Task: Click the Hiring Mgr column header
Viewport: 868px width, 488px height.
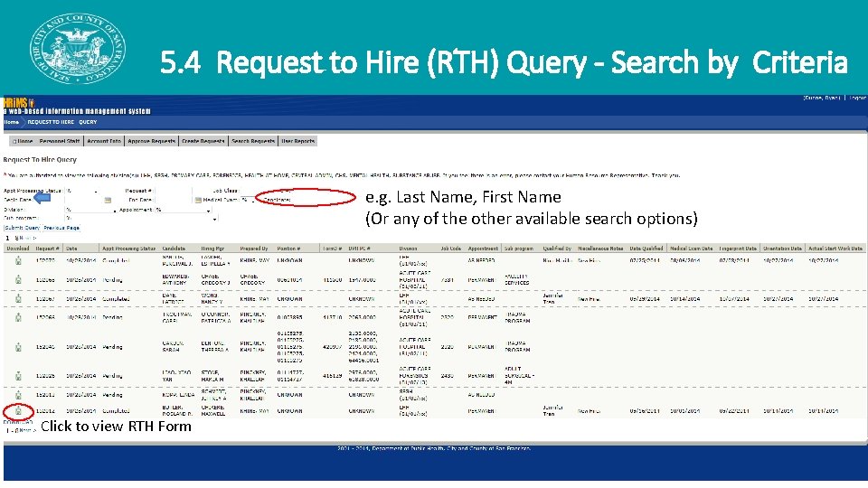Action: click(x=212, y=249)
